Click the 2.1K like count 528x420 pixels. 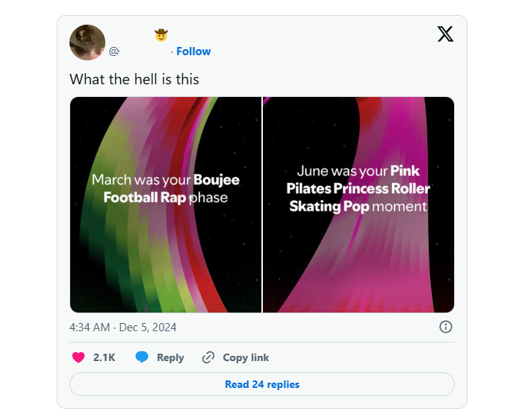[104, 357]
